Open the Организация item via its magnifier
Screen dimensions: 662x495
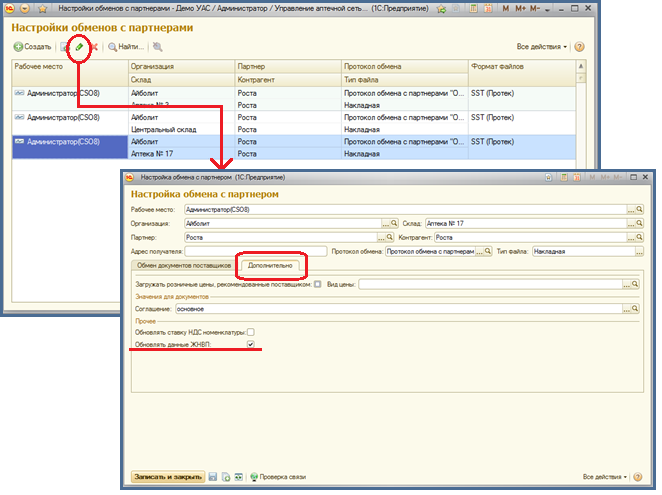pyautogui.click(x=394, y=223)
